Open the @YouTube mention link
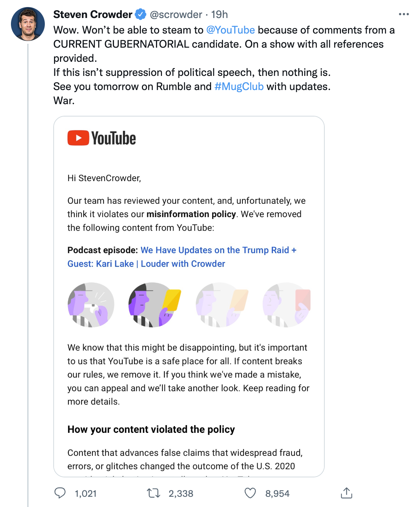This screenshot has height=507, width=420. (x=230, y=30)
